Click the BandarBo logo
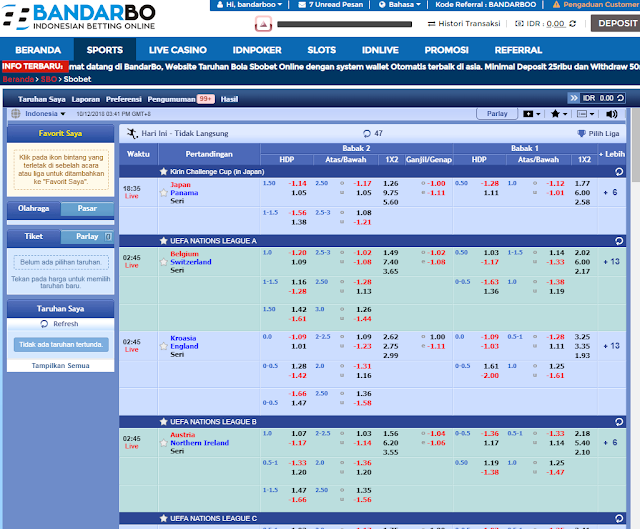640x529 pixels. point(78,17)
